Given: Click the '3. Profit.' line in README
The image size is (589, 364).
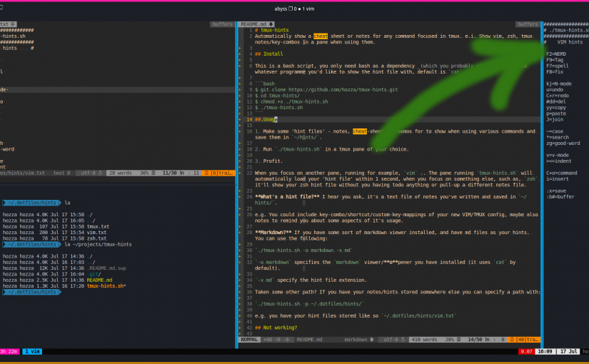Looking at the screenshot, I should pyautogui.click(x=268, y=161).
